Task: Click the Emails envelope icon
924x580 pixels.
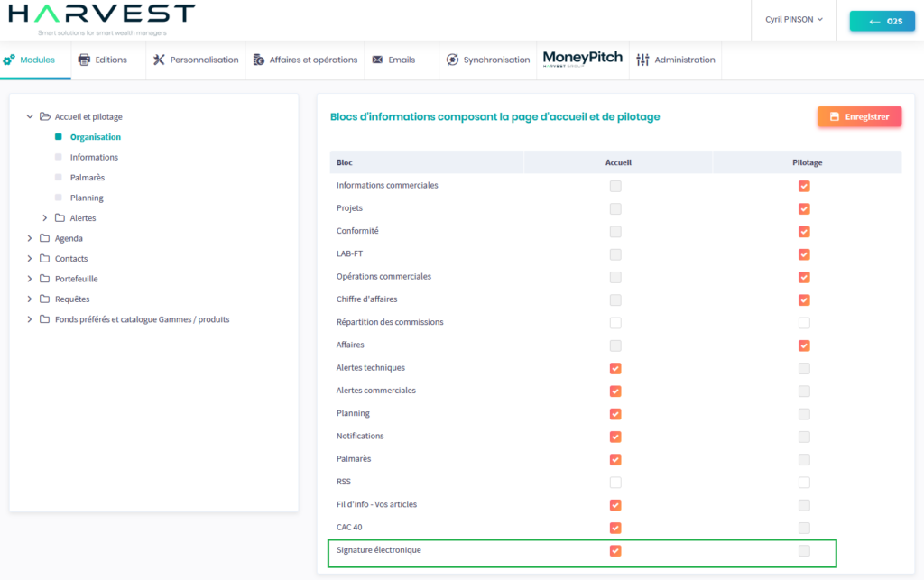Action: [x=377, y=60]
